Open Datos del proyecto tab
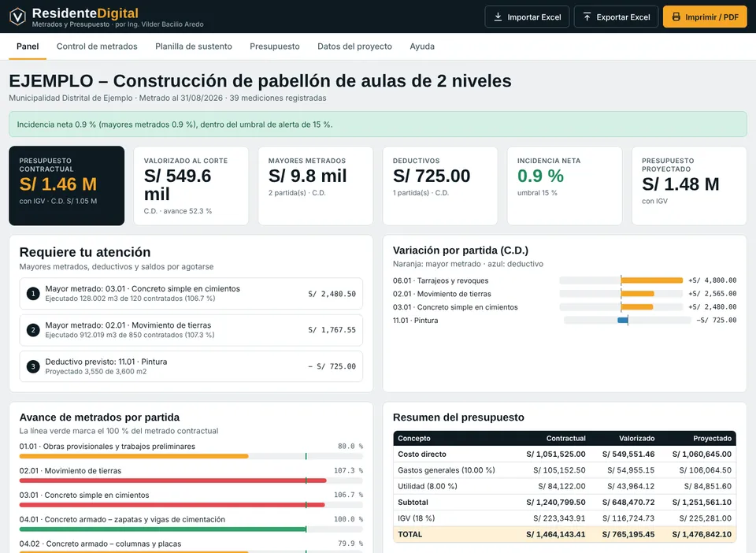756x553 pixels. pos(354,46)
